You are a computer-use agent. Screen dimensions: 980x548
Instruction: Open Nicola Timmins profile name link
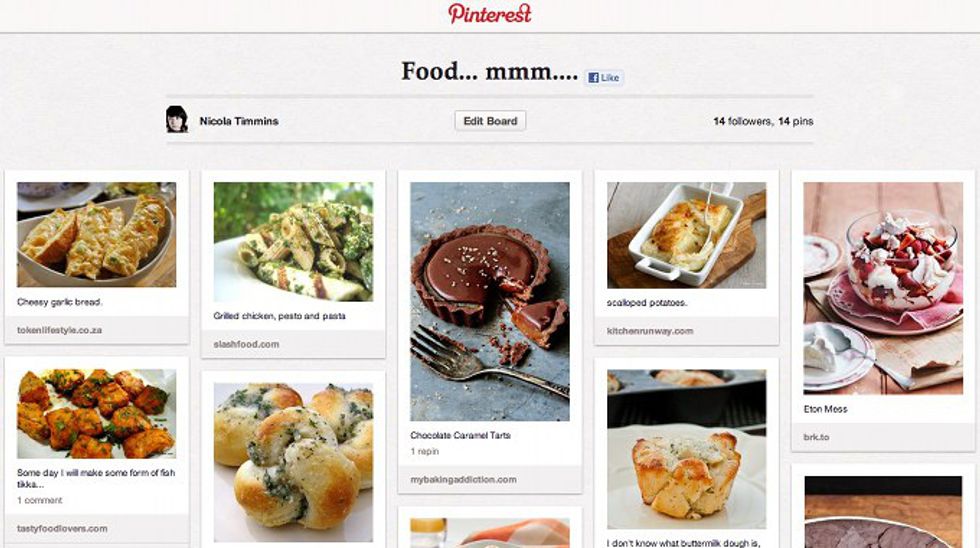click(239, 121)
